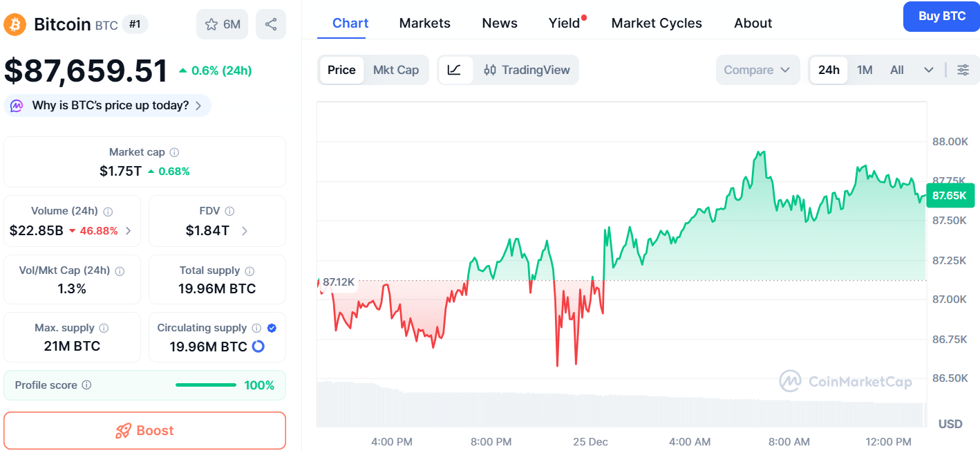Click the orange Bitcoin logo
The image size is (980, 451).
pos(14,25)
